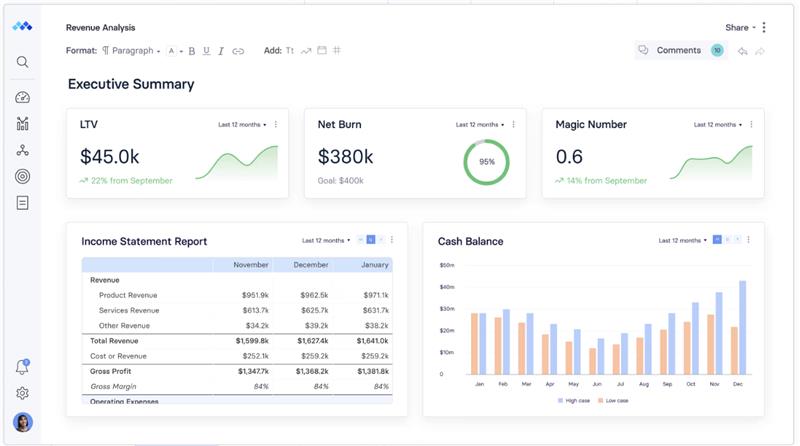Open LTV card's Last 12 months dropdown
The image size is (800, 446).
242,125
